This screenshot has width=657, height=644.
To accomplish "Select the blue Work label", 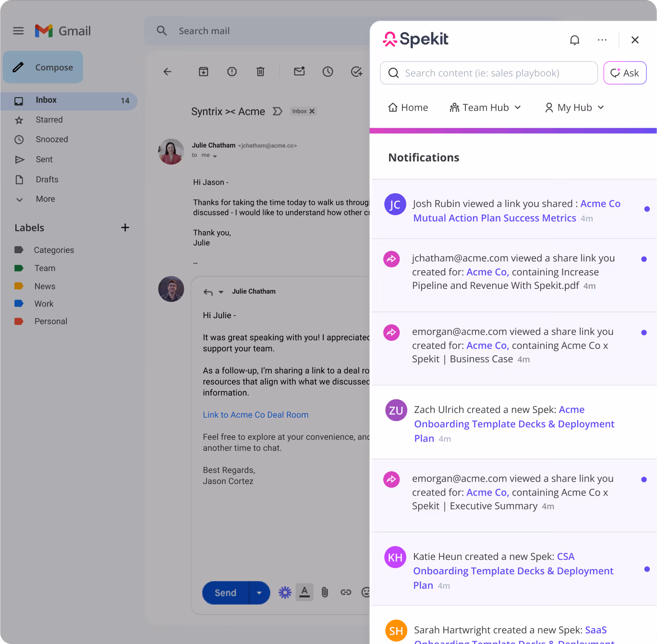I will (x=44, y=304).
